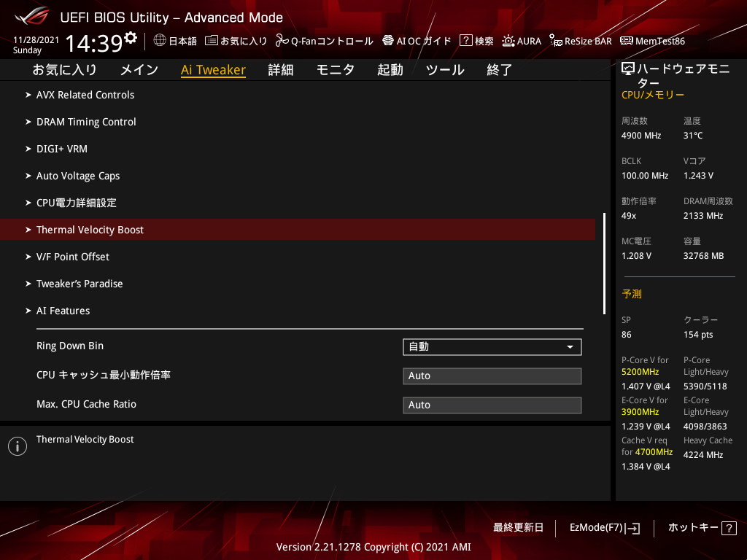
Task: Click the 11/28/2021 date text
Action: 36,40
